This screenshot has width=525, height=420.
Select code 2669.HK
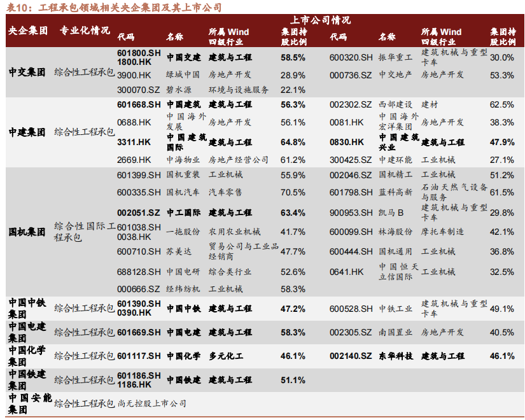pyautogui.click(x=134, y=160)
